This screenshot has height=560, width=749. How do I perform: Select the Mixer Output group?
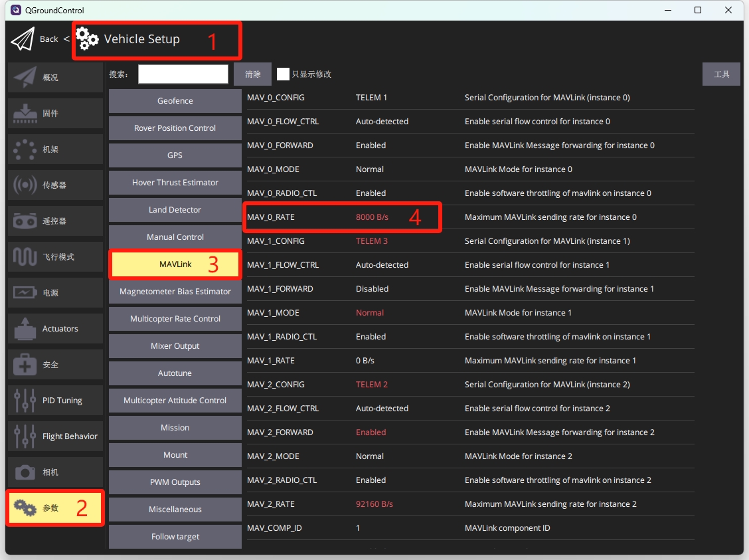pyautogui.click(x=175, y=346)
